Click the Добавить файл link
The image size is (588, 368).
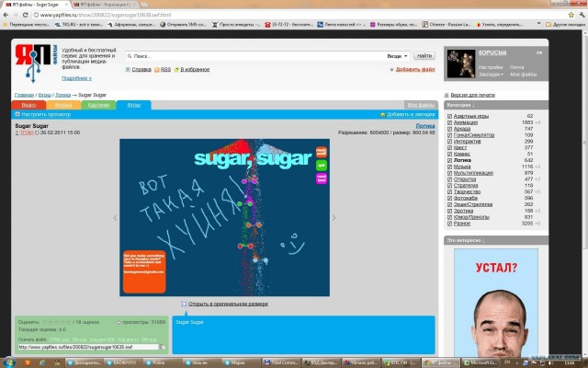click(x=415, y=70)
